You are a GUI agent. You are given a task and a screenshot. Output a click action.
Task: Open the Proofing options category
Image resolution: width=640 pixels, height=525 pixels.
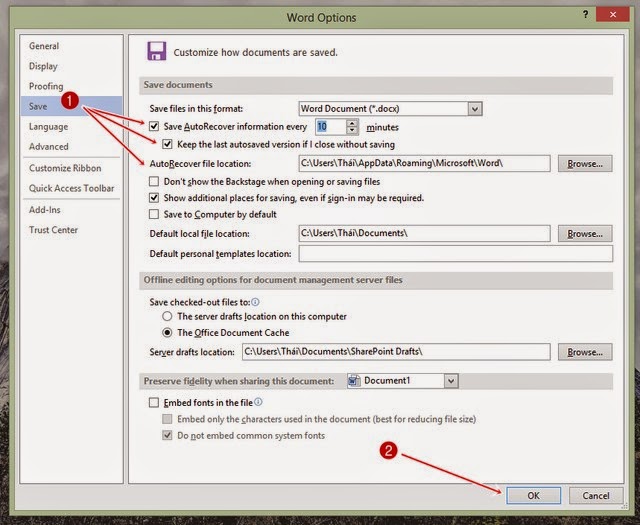(46, 86)
